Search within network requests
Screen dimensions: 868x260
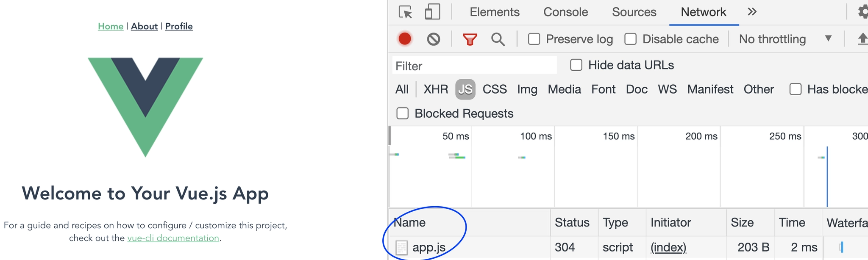coord(498,39)
